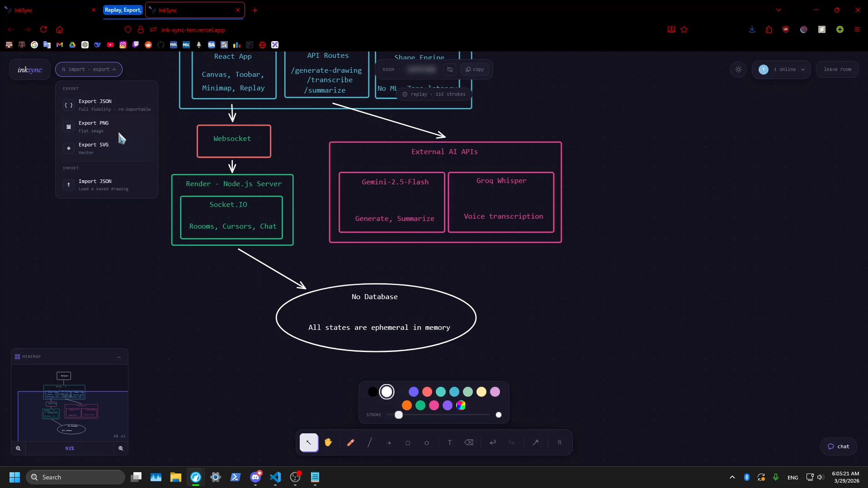Viewport: 868px width, 488px height.
Task: Select the text tool
Action: click(x=449, y=443)
